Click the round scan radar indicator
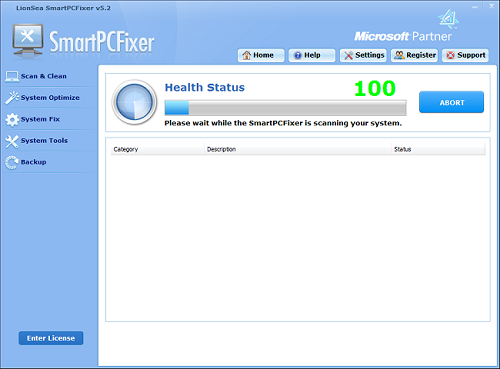 pos(134,102)
